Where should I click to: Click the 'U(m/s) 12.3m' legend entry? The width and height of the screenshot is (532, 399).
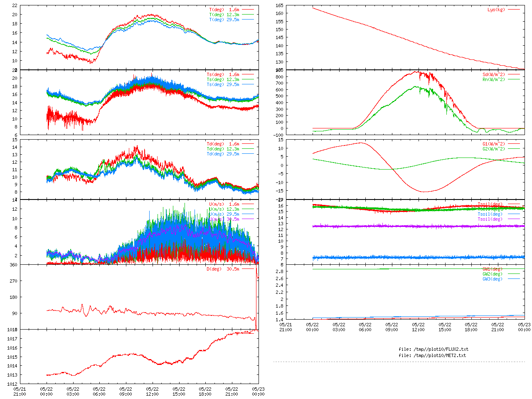click(224, 209)
